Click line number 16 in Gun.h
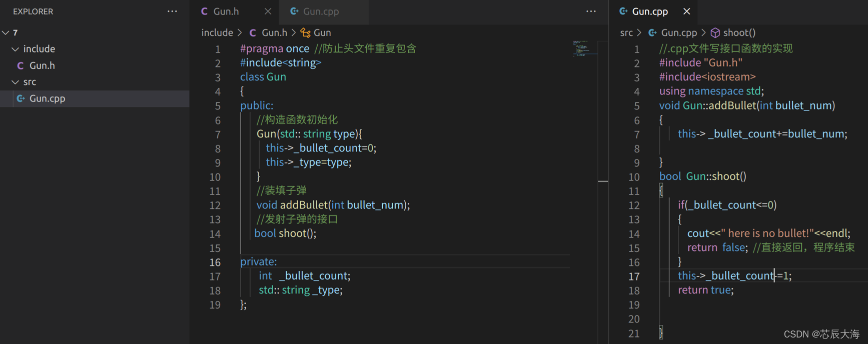The width and height of the screenshot is (868, 344). (x=215, y=262)
